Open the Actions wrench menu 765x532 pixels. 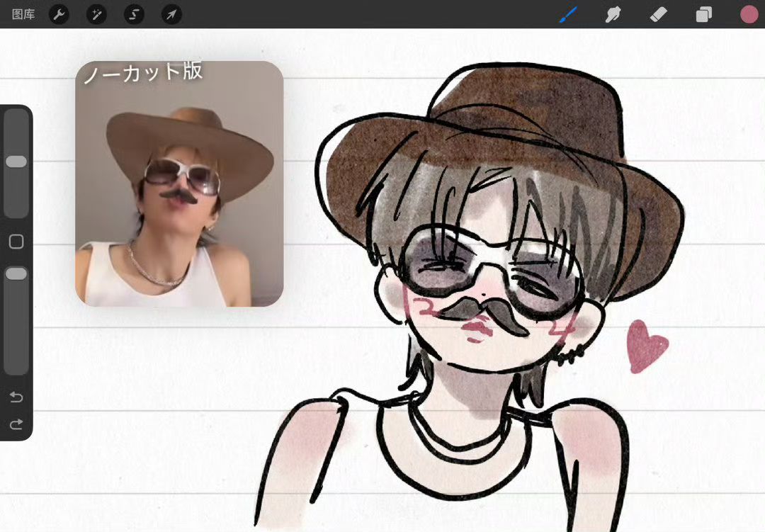coord(59,14)
